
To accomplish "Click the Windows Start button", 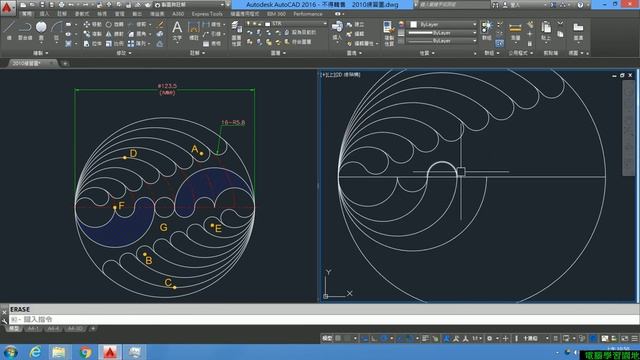I will [11, 352].
